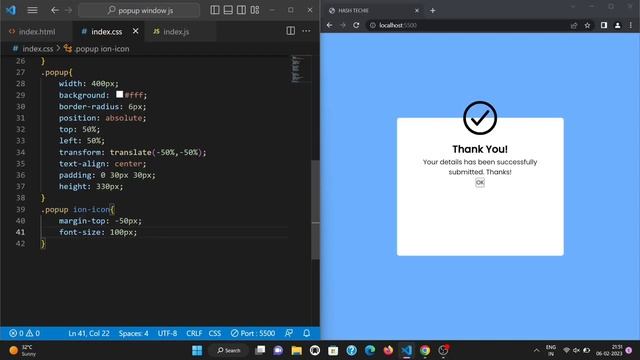Go back in VS Code editor history
Image resolution: width=640 pixels, height=360 pixels.
(55, 10)
